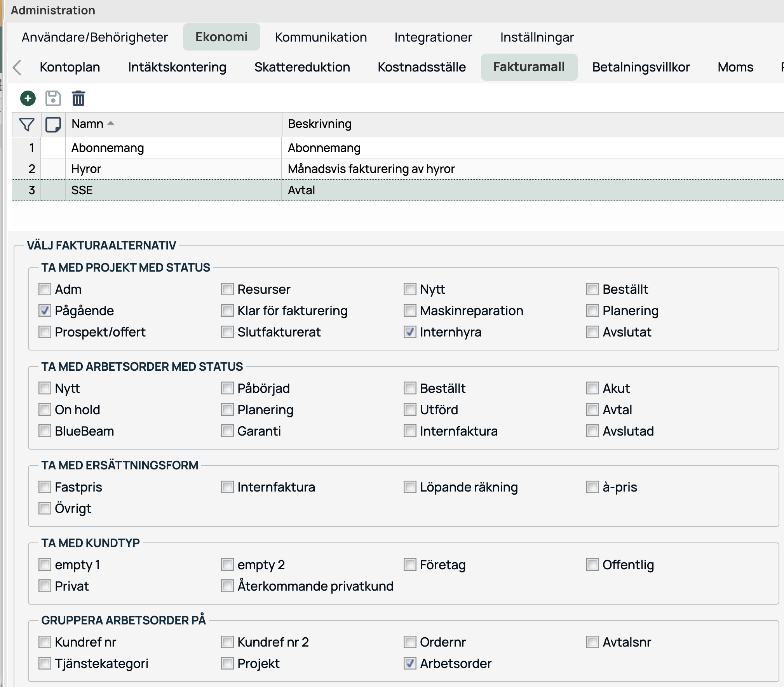Switch to the Betalningsvillkor tab
This screenshot has width=784, height=687.
pos(641,67)
